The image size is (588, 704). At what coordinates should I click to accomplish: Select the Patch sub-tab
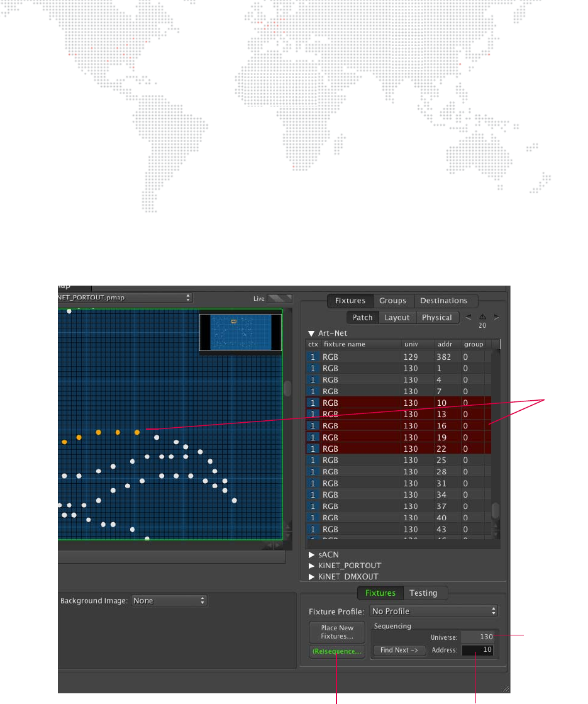[x=363, y=318]
